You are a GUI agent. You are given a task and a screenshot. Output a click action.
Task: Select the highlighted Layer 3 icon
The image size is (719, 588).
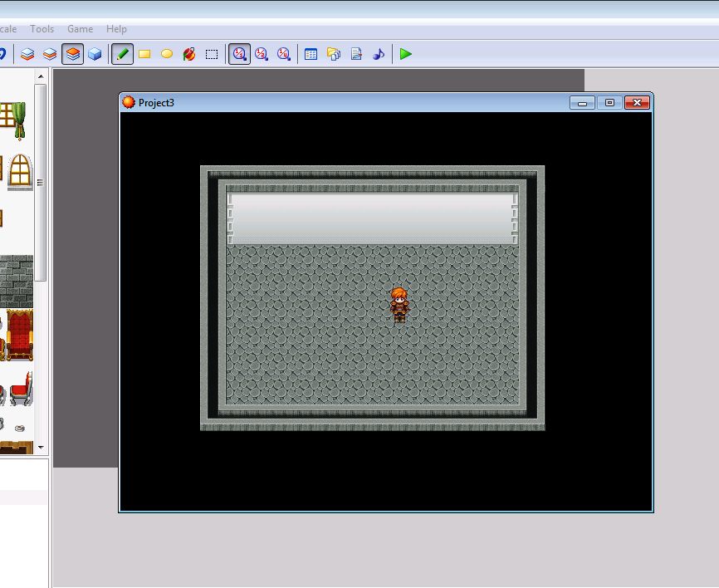coord(72,54)
